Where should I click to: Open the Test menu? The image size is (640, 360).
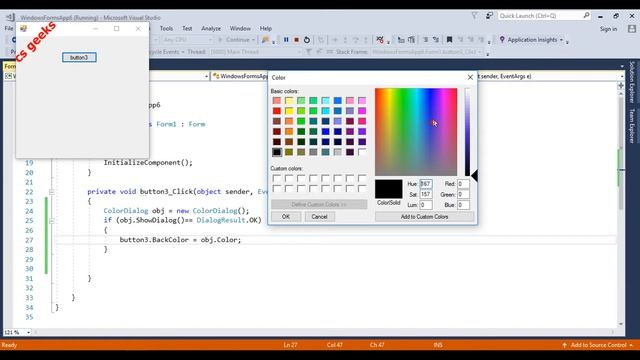pos(187,29)
